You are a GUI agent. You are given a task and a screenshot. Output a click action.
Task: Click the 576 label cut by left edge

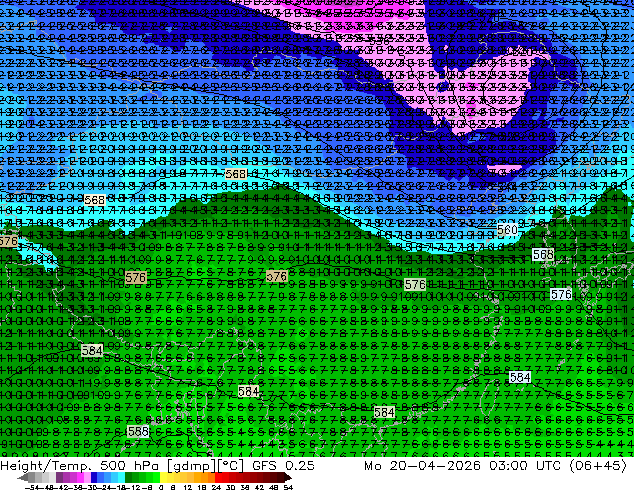(8, 241)
